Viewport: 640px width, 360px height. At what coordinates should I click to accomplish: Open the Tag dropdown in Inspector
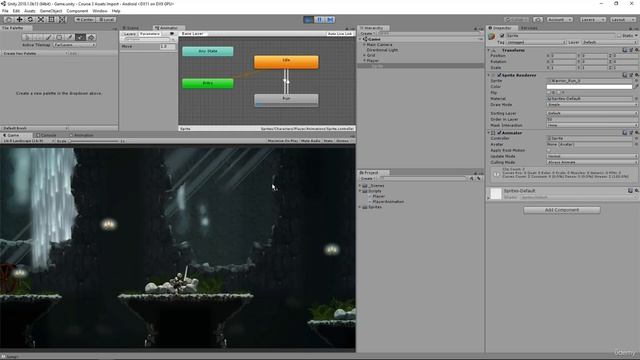(x=536, y=42)
